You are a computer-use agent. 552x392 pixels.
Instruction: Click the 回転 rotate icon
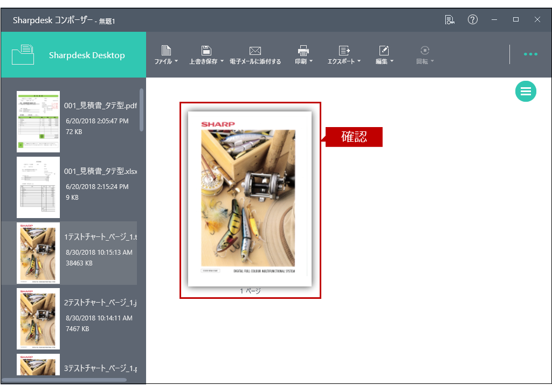coord(425,51)
